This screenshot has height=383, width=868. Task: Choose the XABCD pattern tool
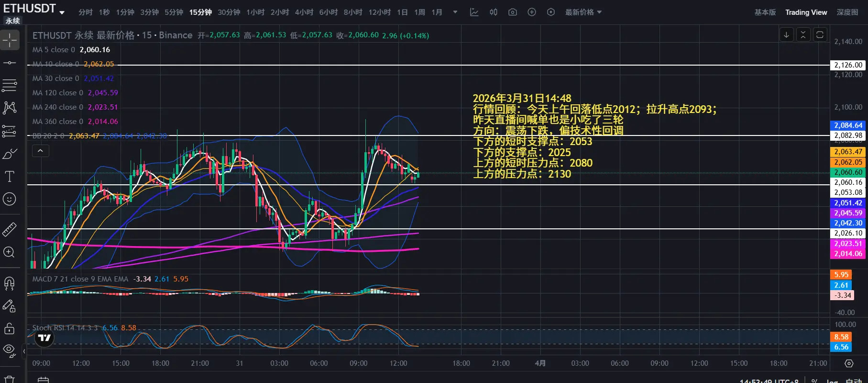point(10,108)
